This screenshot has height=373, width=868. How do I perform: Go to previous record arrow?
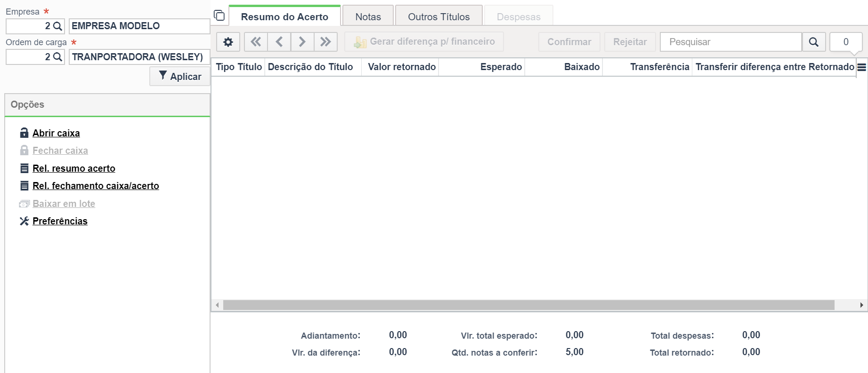coord(279,42)
